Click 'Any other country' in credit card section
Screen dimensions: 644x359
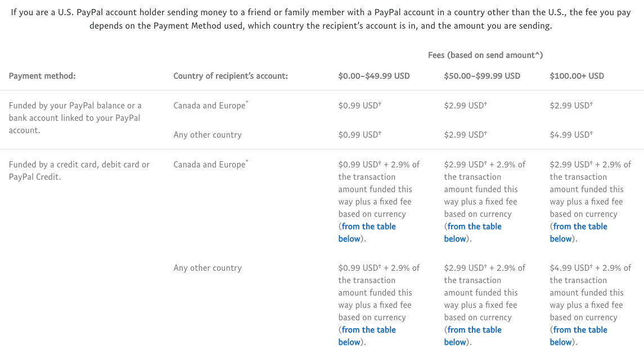(208, 268)
